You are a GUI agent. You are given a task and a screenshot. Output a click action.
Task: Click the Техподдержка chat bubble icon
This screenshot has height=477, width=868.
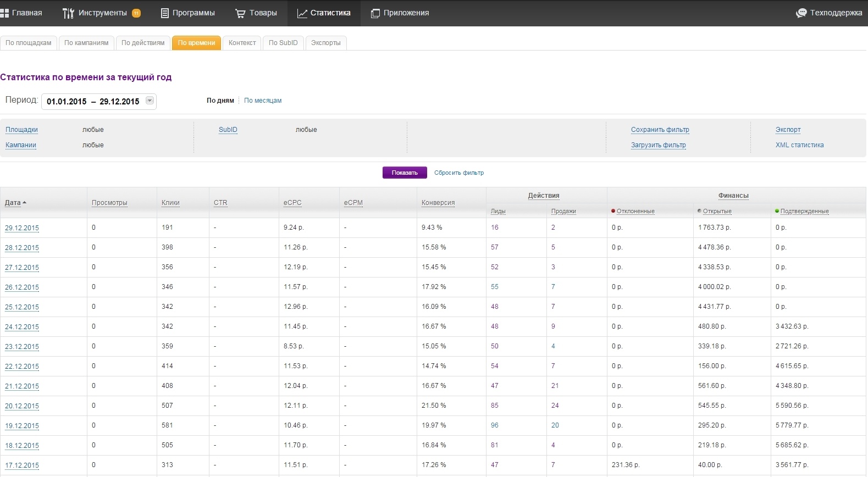[801, 13]
